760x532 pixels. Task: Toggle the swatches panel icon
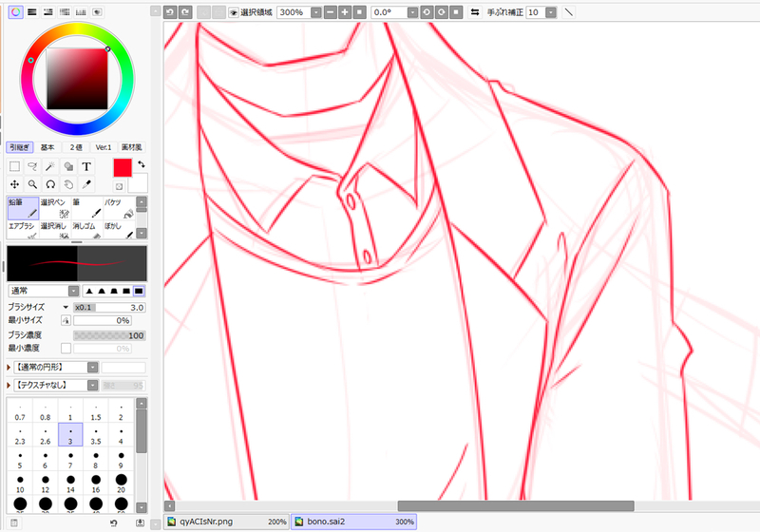click(x=81, y=12)
